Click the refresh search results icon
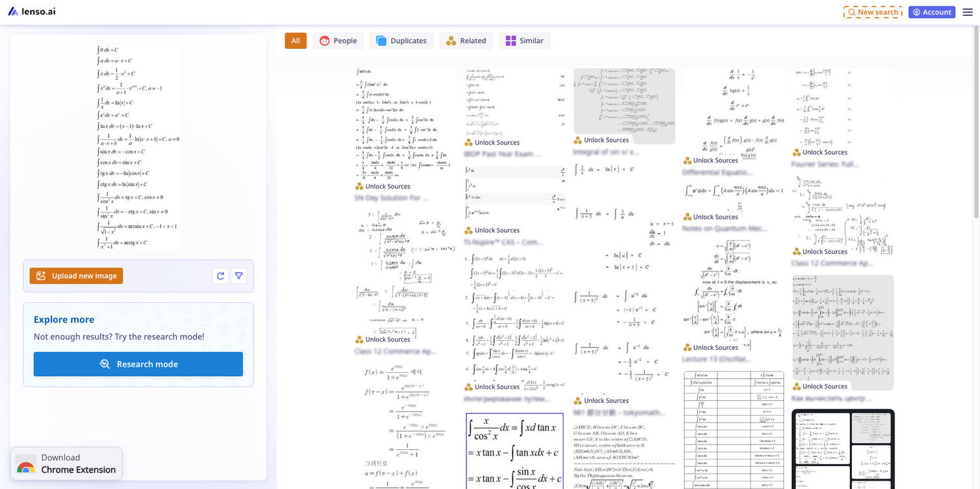Screen dimensions: 980x489 [x=220, y=276]
